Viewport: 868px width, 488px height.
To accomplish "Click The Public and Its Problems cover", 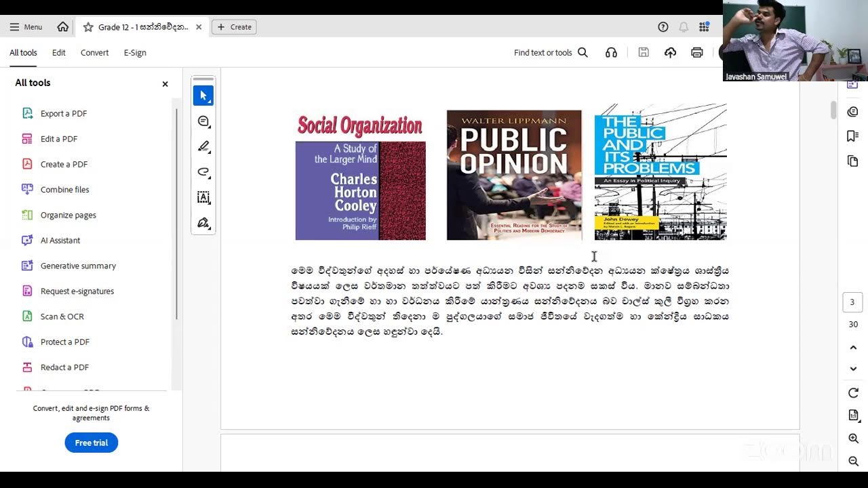I will click(660, 172).
